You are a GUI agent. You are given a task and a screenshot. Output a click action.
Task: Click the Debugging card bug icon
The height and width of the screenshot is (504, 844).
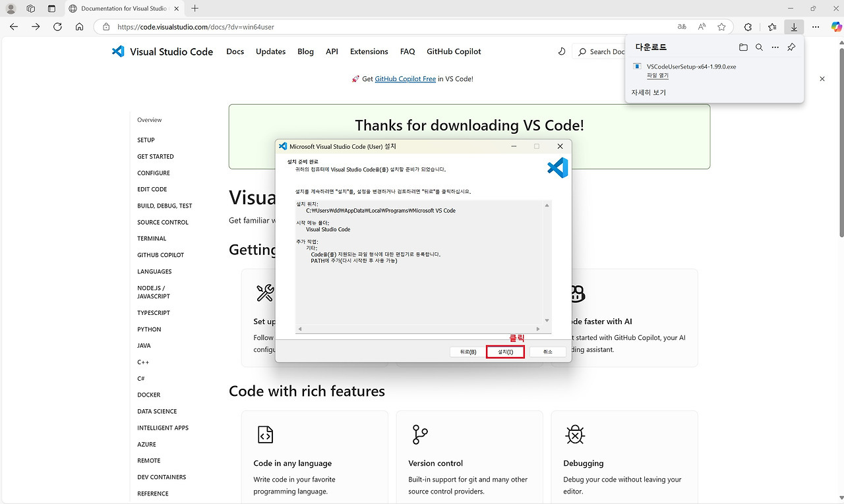point(575,435)
